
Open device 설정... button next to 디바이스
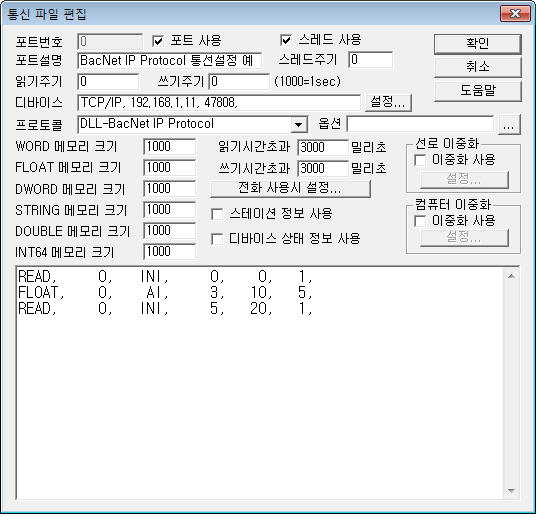[x=388, y=102]
